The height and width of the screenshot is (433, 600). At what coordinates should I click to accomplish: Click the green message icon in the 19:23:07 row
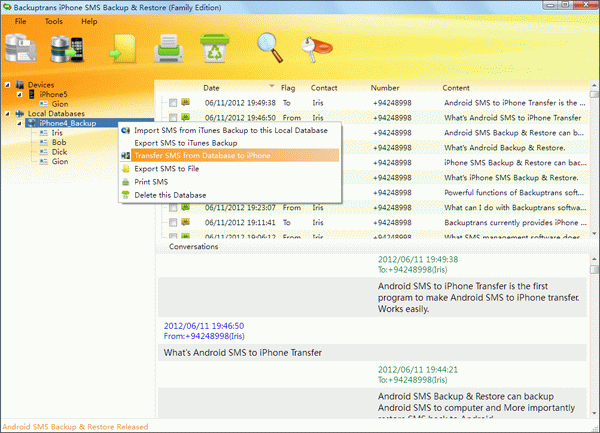tap(186, 207)
